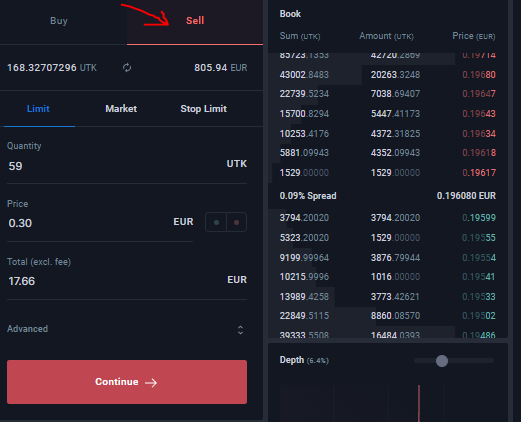521x422 pixels.
Task: Click the Price input field
Action: pyautogui.click(x=100, y=223)
